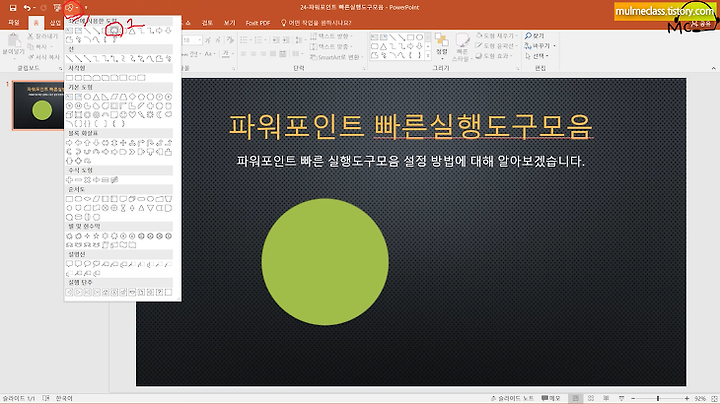Image resolution: width=720 pixels, height=404 pixels.
Task: Click 잘라내기 in the clipboard group
Action: [43, 36]
